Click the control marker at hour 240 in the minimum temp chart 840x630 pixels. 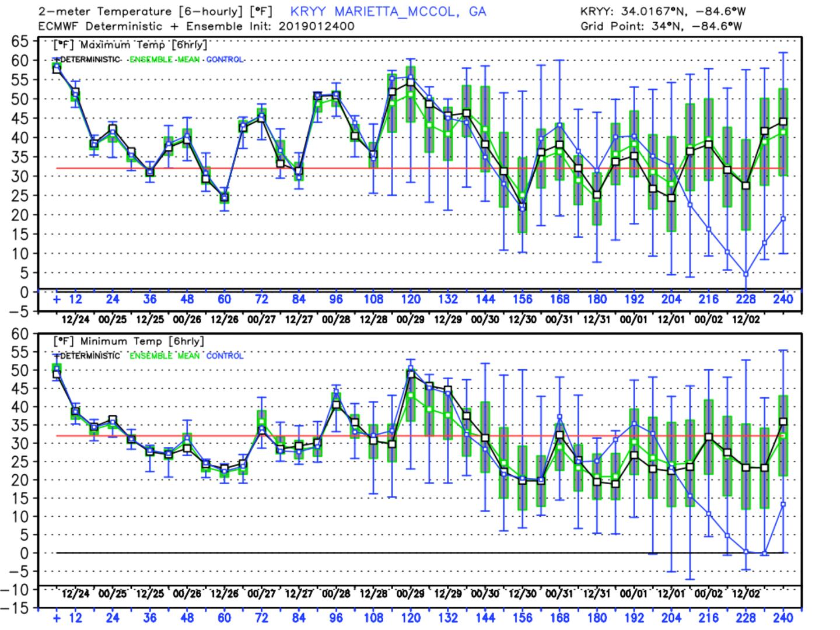coord(783,505)
